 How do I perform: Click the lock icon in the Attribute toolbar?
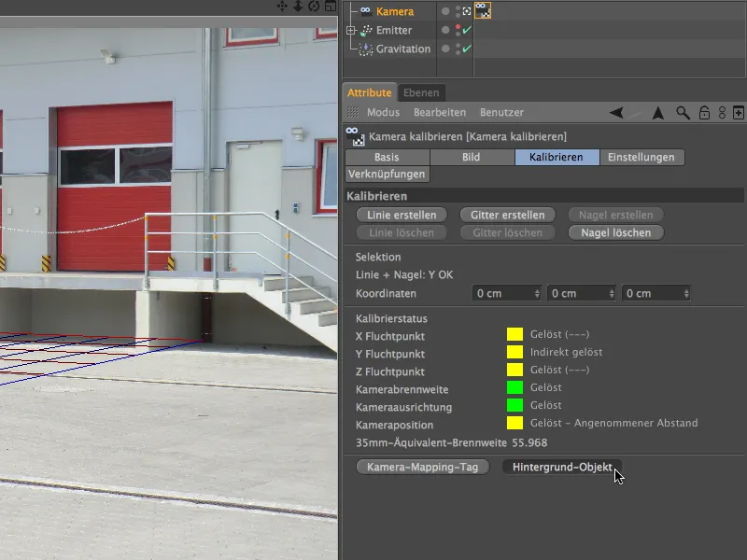704,112
